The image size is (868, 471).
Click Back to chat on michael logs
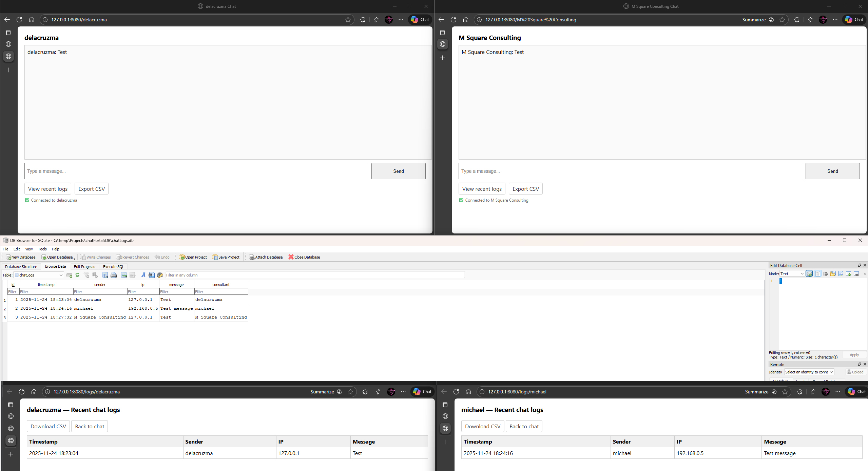click(x=524, y=426)
